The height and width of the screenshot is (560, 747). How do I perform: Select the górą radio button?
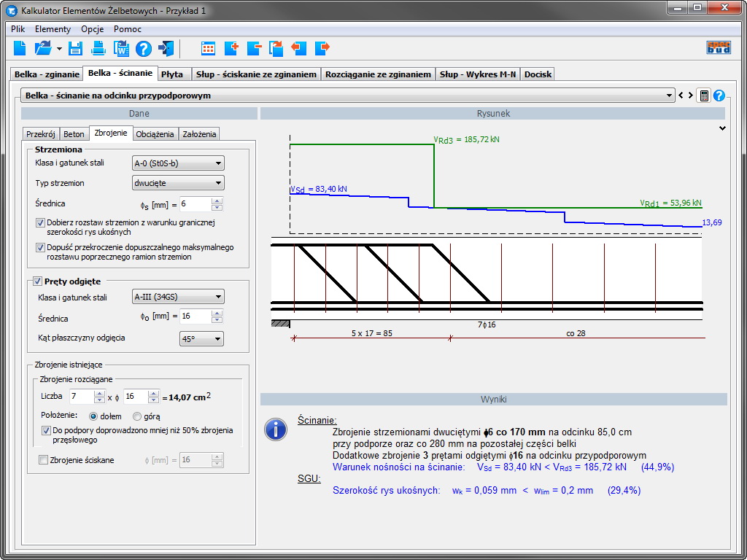click(137, 416)
